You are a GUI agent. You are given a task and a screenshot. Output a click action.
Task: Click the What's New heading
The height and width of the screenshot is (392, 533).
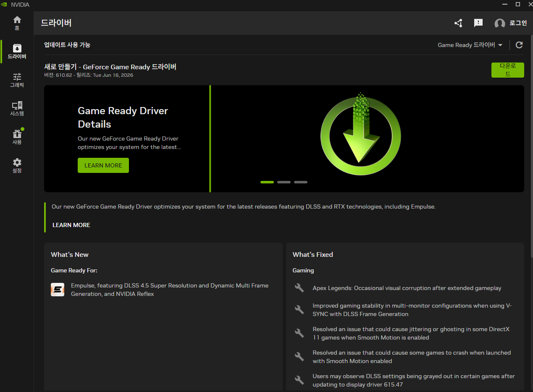click(x=70, y=255)
